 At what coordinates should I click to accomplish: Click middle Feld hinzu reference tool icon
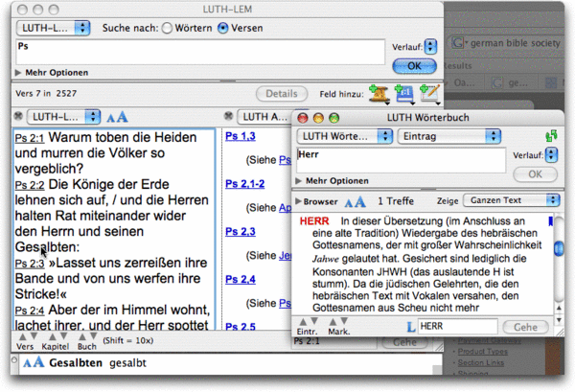point(403,93)
